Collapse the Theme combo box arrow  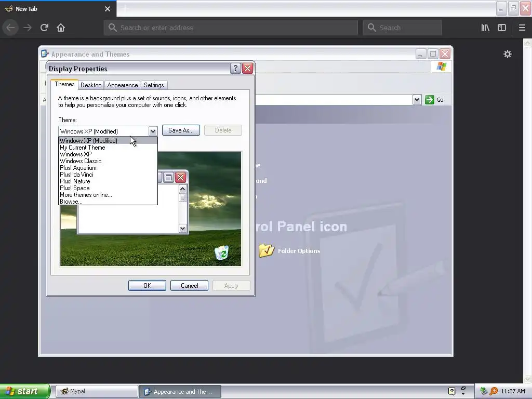(153, 131)
